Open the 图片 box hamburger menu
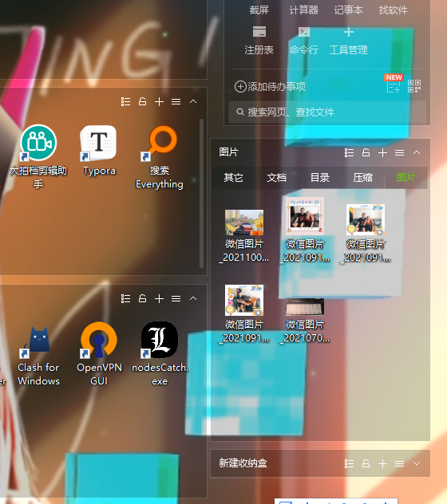The height and width of the screenshot is (504, 447). pos(399,152)
